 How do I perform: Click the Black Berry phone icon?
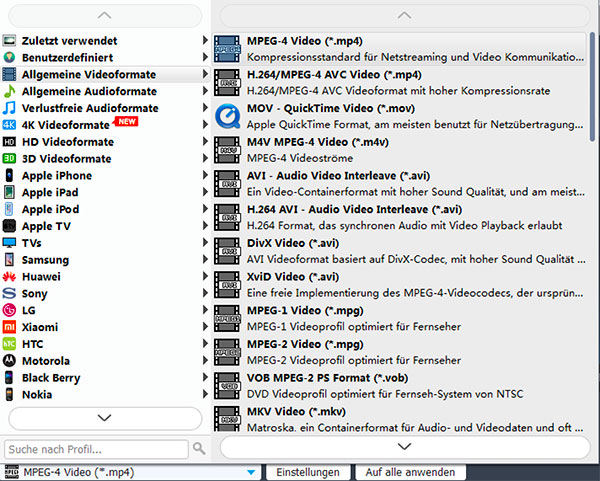[x=9, y=377]
